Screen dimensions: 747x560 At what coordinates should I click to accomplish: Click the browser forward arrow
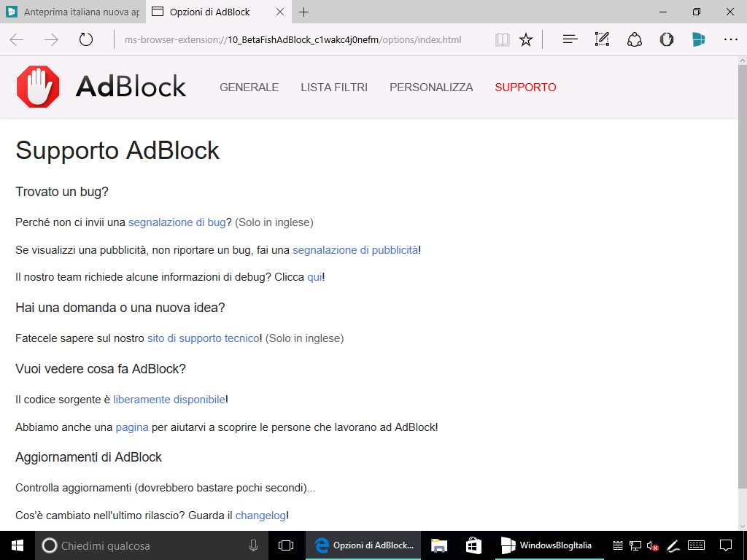51,39
